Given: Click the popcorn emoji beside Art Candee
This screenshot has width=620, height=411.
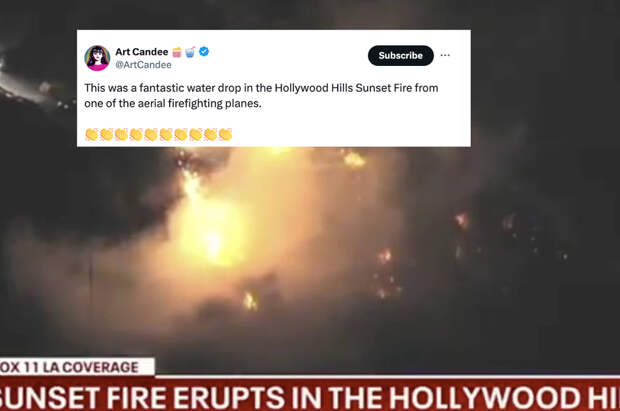Looking at the screenshot, I should pyautogui.click(x=177, y=52).
